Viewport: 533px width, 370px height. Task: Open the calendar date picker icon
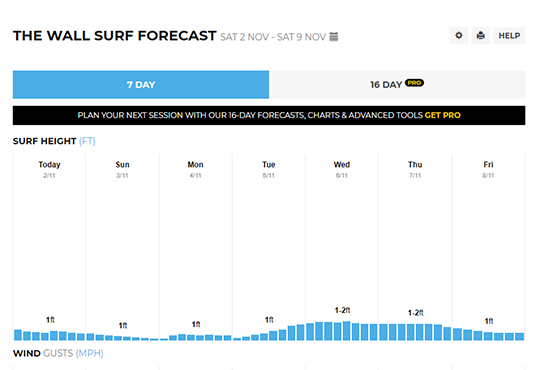pos(334,36)
